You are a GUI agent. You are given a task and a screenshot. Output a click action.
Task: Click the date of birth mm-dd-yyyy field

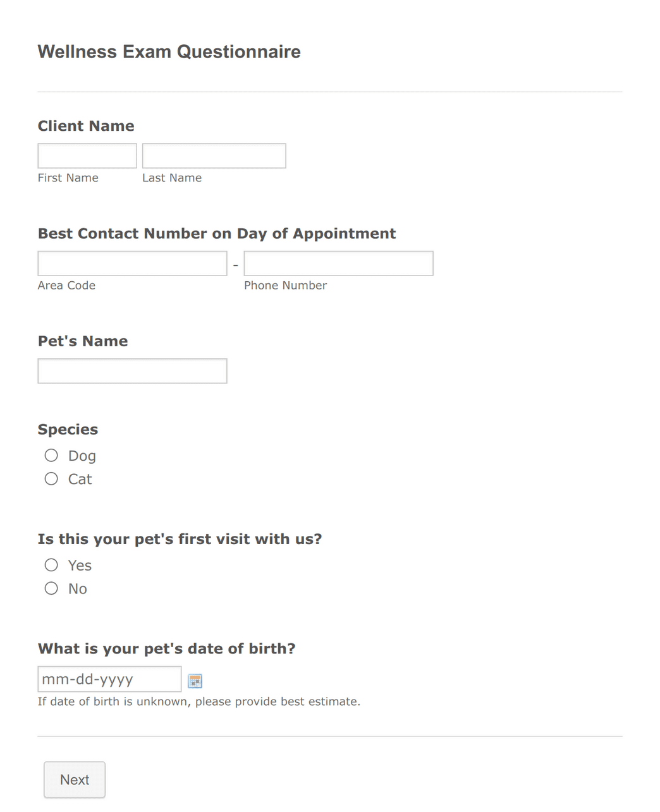[109, 679]
